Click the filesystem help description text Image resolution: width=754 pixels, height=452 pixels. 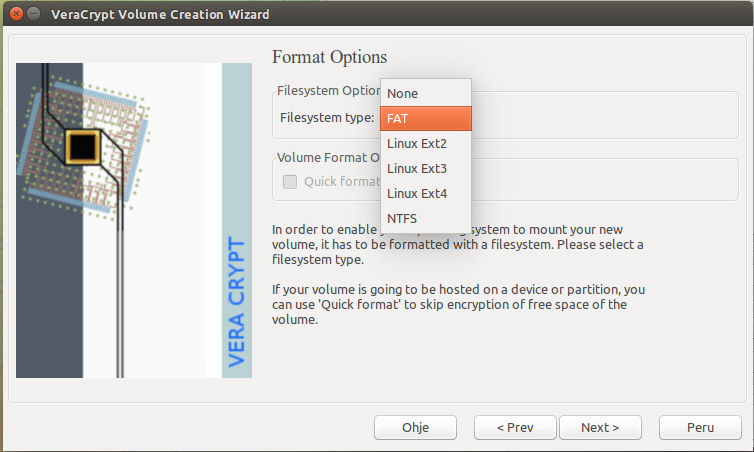pos(458,244)
